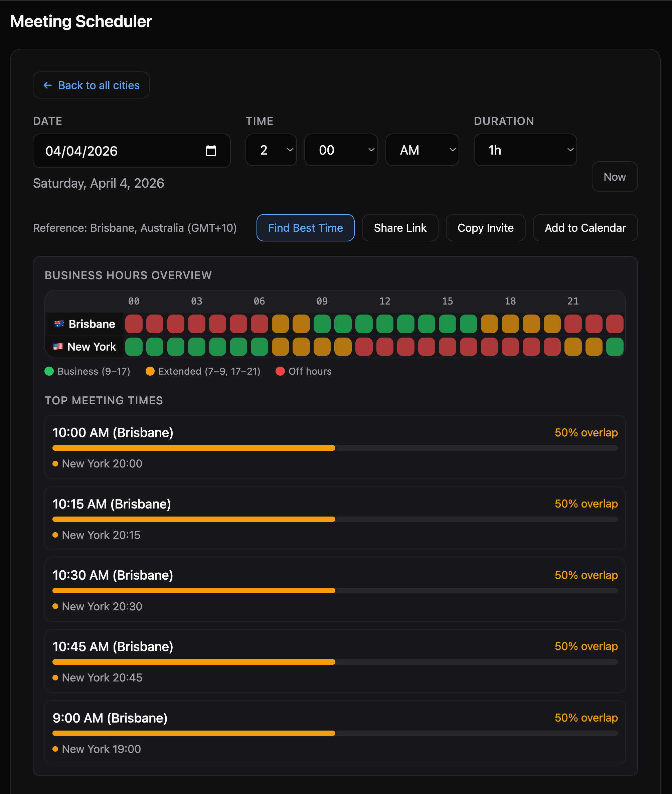
Task: Open the hour dropdown showing 2
Action: (x=271, y=150)
